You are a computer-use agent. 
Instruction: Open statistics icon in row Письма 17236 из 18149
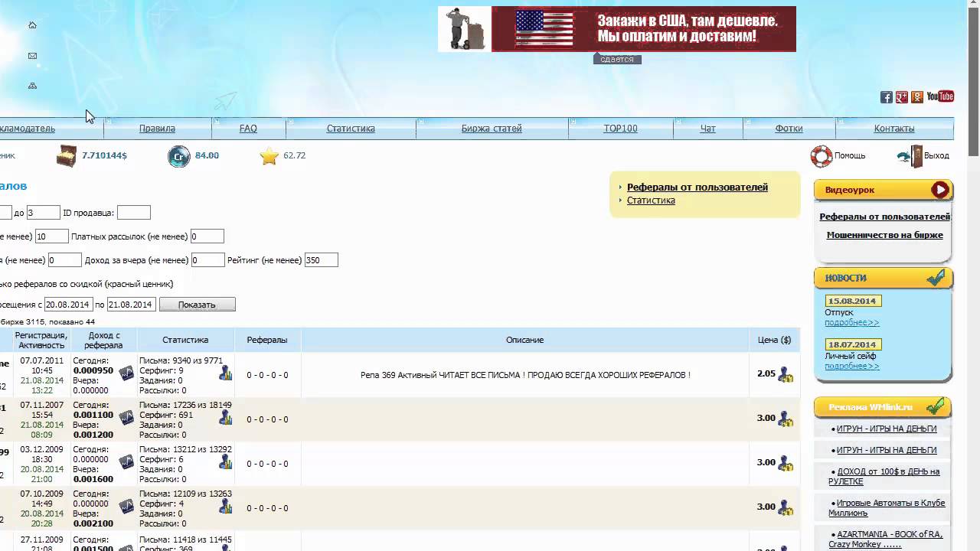pyautogui.click(x=225, y=417)
